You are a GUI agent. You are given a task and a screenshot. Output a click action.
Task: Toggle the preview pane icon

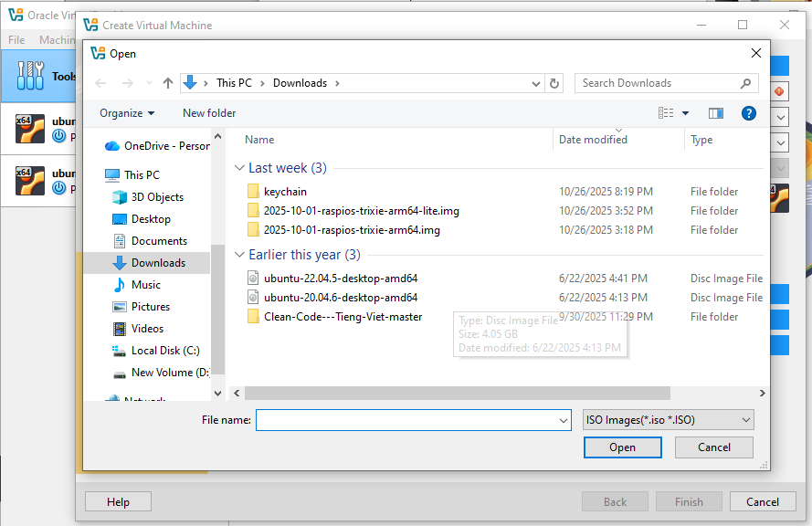[x=715, y=113]
